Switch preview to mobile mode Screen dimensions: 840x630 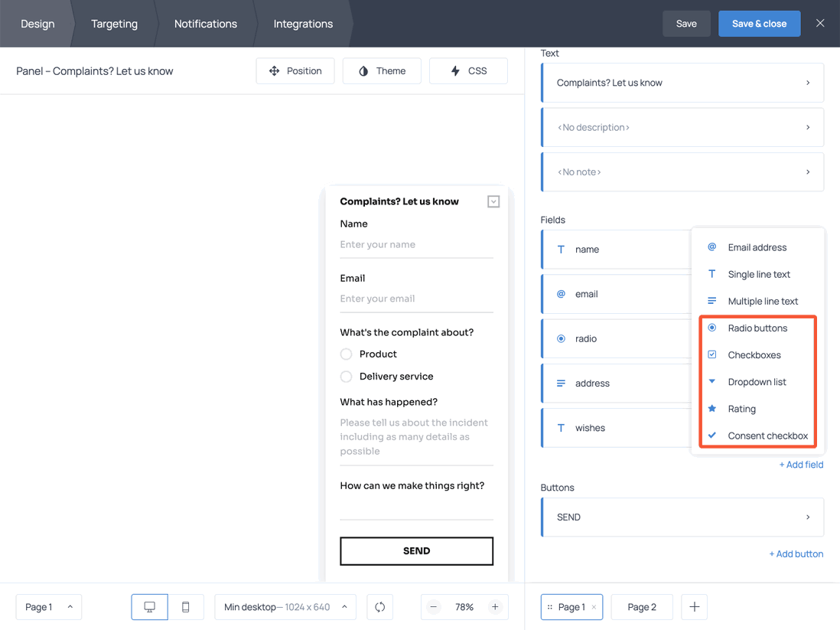(x=185, y=606)
